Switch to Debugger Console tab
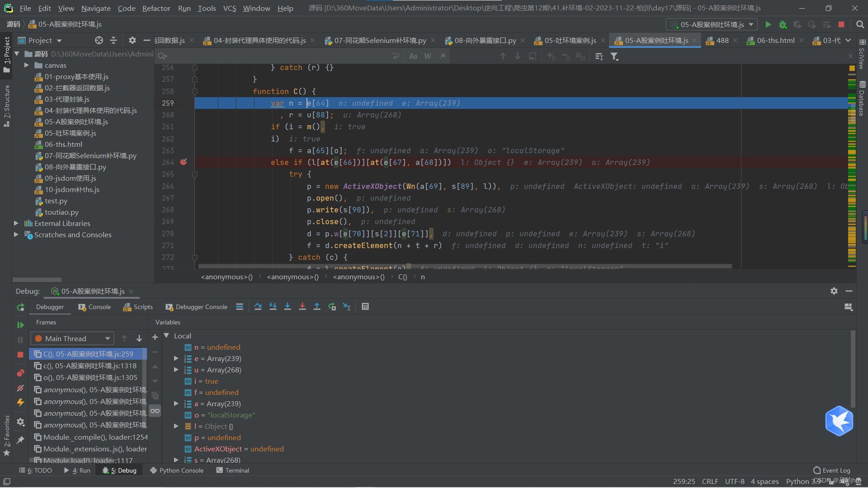The image size is (868, 488). [x=196, y=307]
